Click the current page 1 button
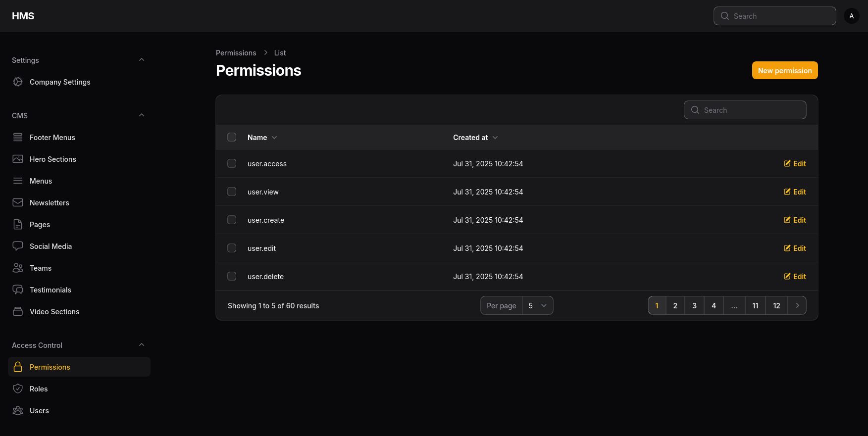 pos(657,305)
